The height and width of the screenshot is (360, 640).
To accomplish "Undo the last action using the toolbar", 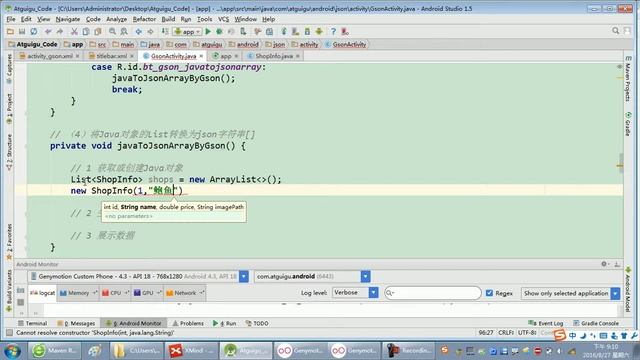I will pos(48,31).
